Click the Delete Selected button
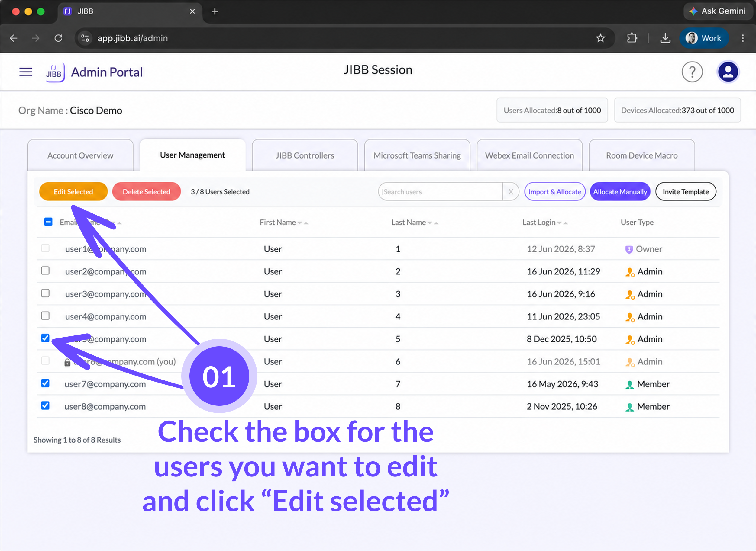 (147, 192)
